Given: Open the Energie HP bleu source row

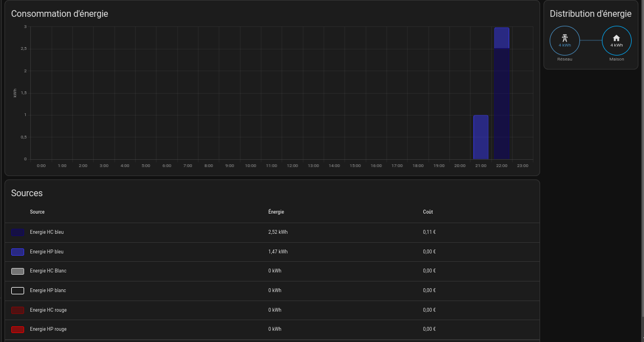Looking at the screenshot, I should coord(47,252).
